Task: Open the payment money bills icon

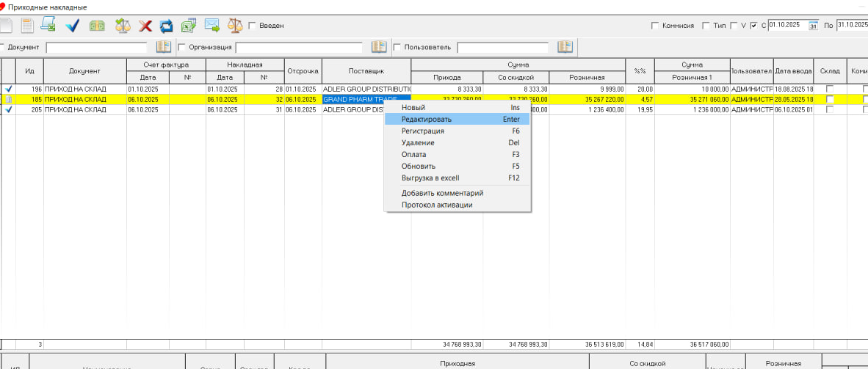Action: click(x=98, y=26)
